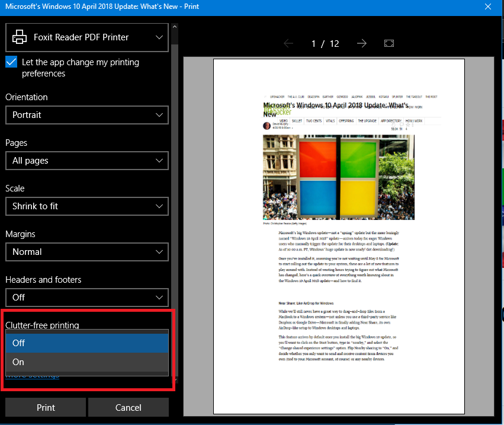Image resolution: width=504 pixels, height=425 pixels.
Task: Choose 'On' for Clutter-free printing
Action: click(x=86, y=362)
